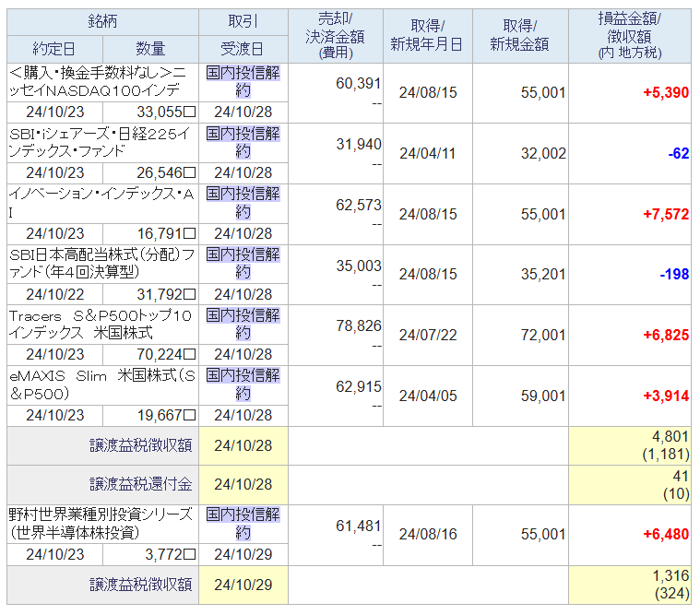700x615 pixels.
Task: Select the trade date 24/10/22
Action: 55,294
